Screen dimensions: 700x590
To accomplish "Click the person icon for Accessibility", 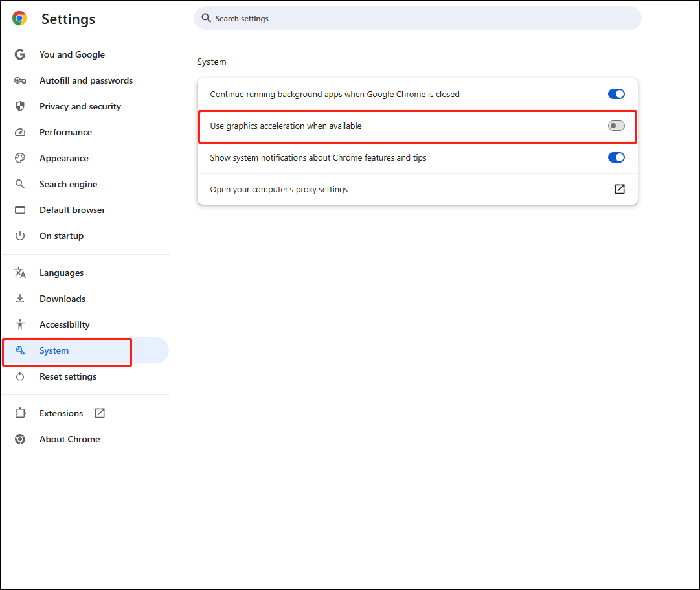I will point(20,324).
